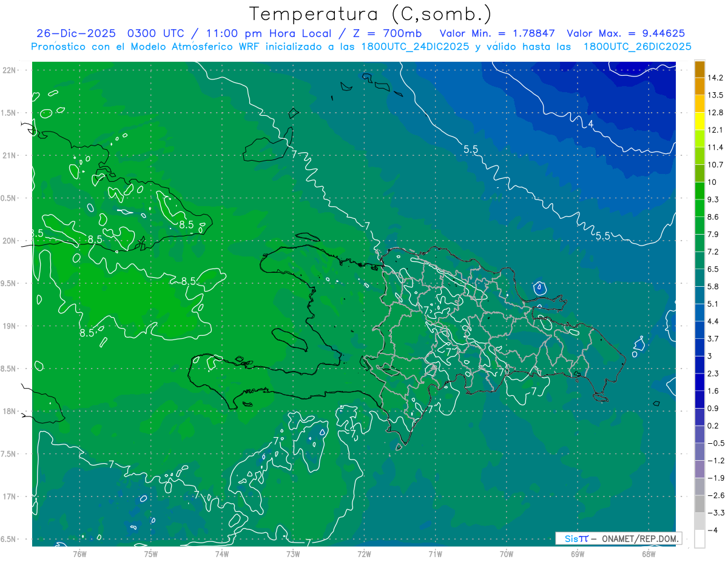
Task: Click the 'Sis' logo text near ONAMET
Action: click(x=571, y=538)
